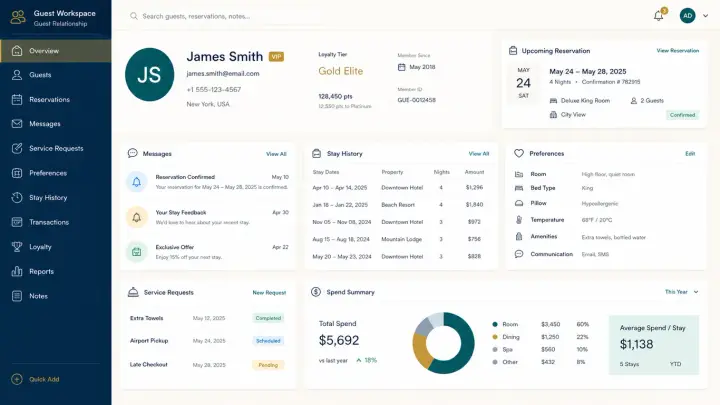Click the Member Since calendar icon
720x405 pixels.
click(x=401, y=67)
